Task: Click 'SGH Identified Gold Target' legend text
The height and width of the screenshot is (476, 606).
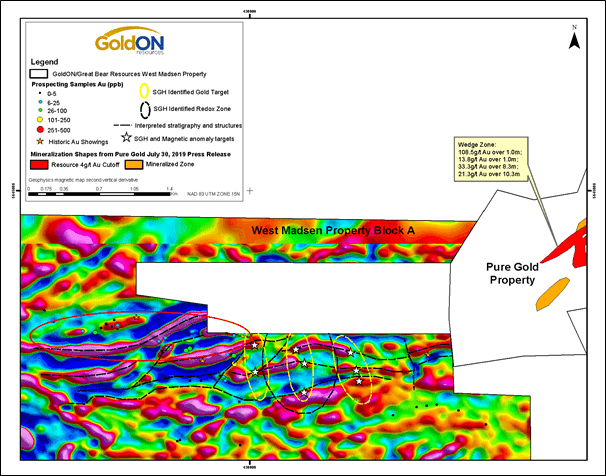Action: 191,92
